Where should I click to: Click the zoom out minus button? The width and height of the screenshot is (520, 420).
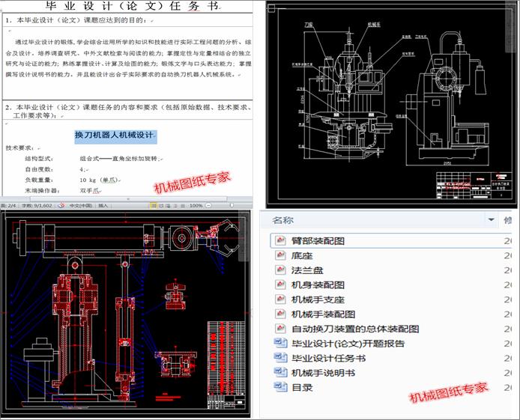pyautogui.click(x=208, y=206)
